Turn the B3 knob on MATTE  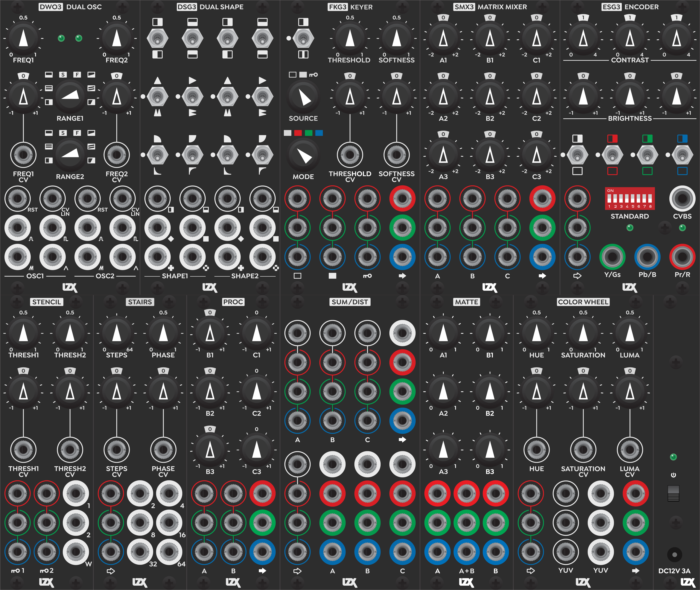click(490, 450)
